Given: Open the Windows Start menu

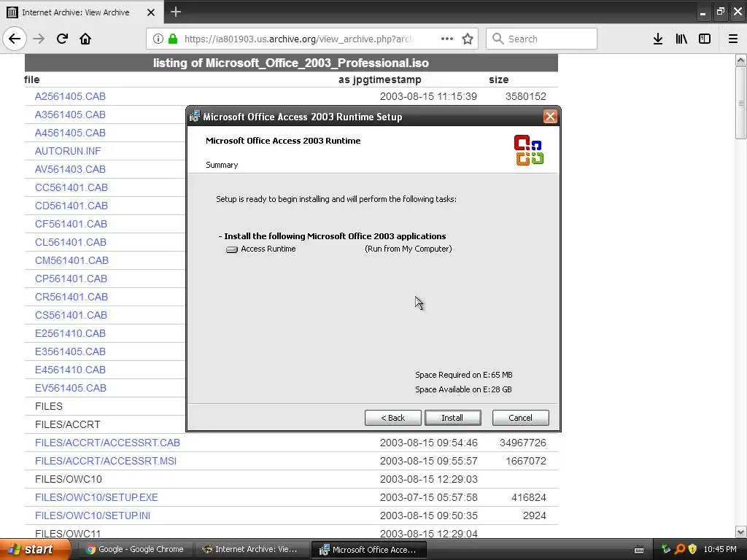Looking at the screenshot, I should coord(35,549).
